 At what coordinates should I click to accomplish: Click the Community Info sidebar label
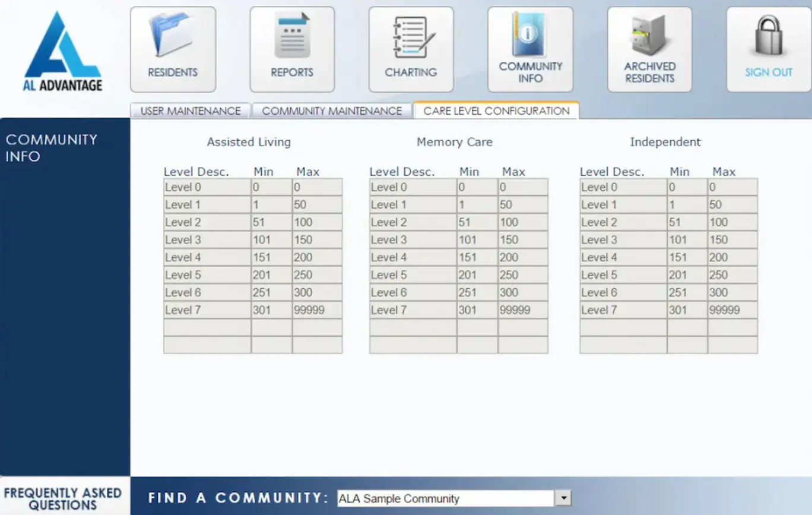point(51,147)
